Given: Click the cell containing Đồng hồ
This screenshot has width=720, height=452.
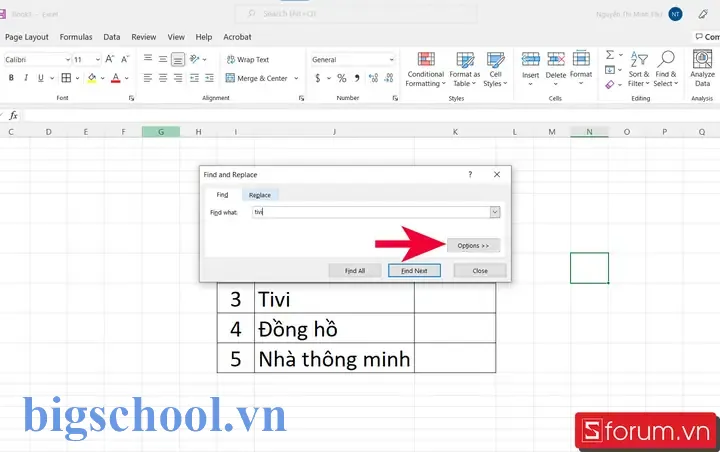Looking at the screenshot, I should (x=334, y=329).
